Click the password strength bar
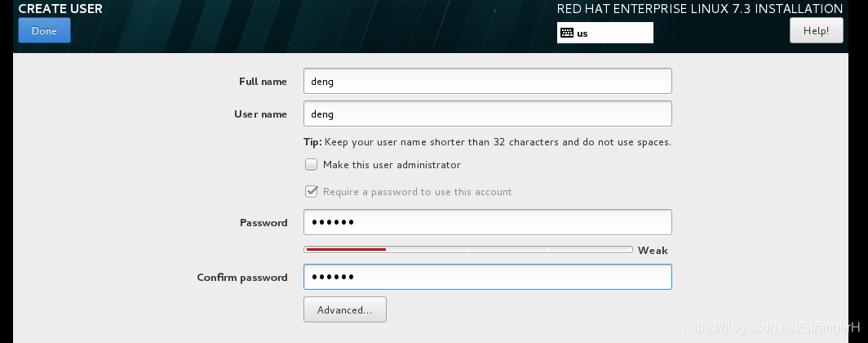Image resolution: width=868 pixels, height=343 pixels. point(467,250)
